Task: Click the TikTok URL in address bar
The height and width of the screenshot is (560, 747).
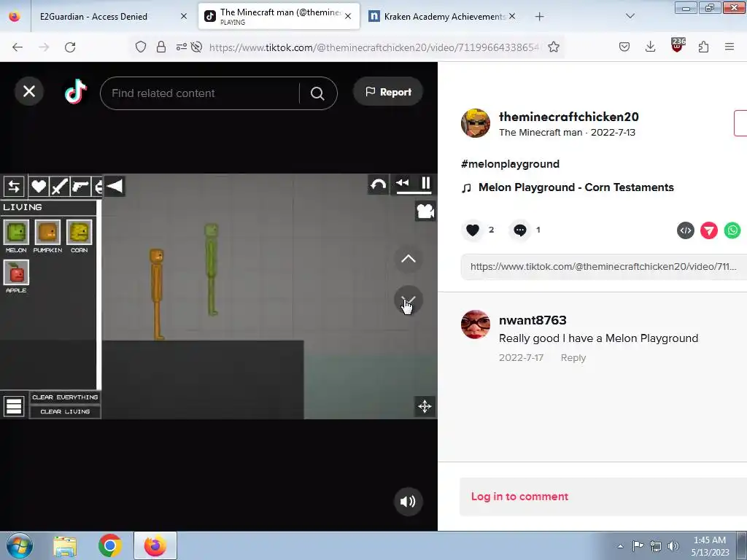Action: pyautogui.click(x=373, y=47)
